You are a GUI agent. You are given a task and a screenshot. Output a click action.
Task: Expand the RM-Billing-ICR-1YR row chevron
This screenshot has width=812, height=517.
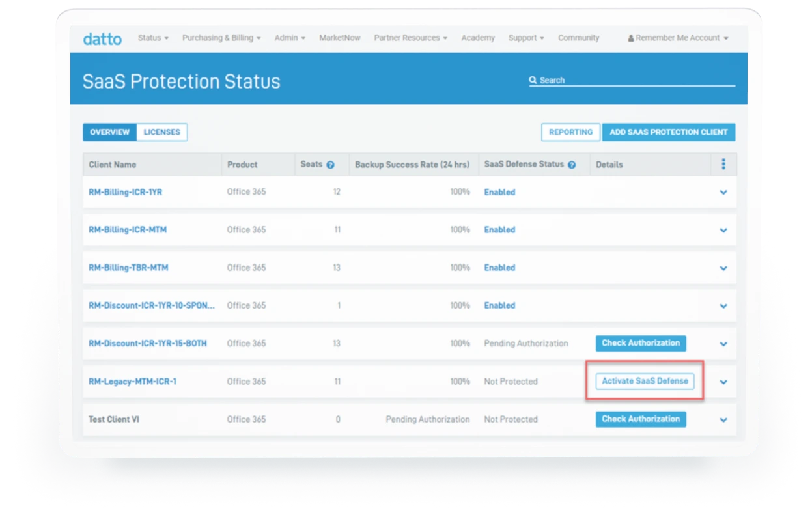click(x=723, y=193)
